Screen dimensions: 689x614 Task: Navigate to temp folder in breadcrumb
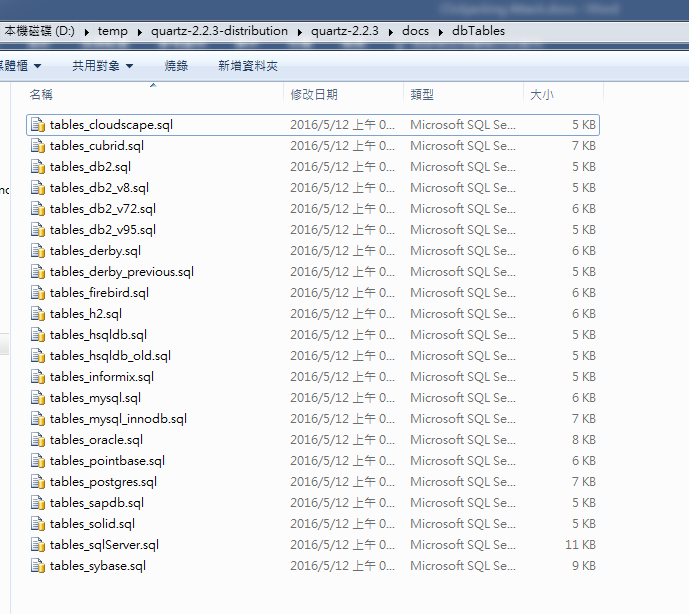click(x=112, y=31)
